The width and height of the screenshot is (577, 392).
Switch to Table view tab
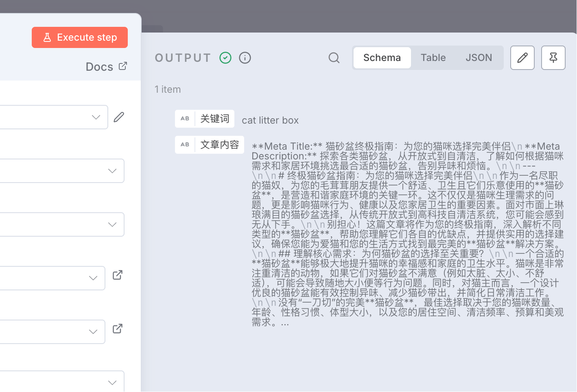tap(433, 58)
